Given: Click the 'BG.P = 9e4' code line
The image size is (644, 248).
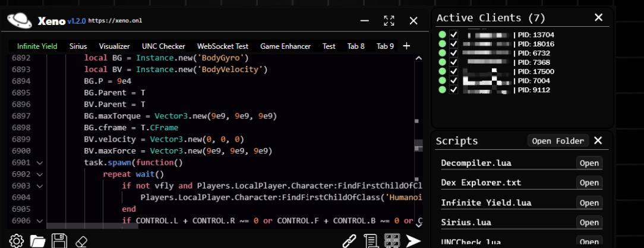Looking at the screenshot, I should tap(108, 81).
